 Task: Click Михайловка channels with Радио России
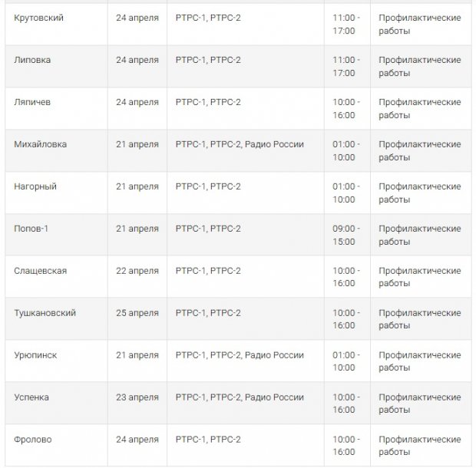246,150
